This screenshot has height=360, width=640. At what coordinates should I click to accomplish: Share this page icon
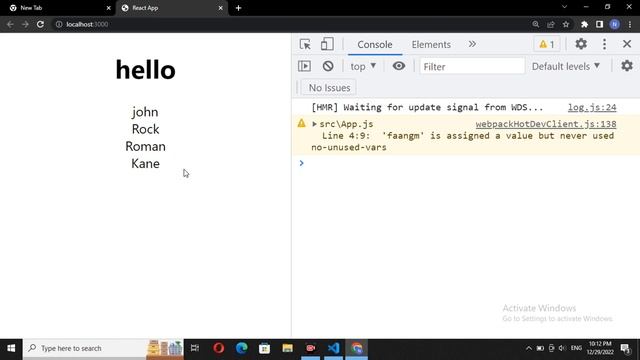point(551,24)
